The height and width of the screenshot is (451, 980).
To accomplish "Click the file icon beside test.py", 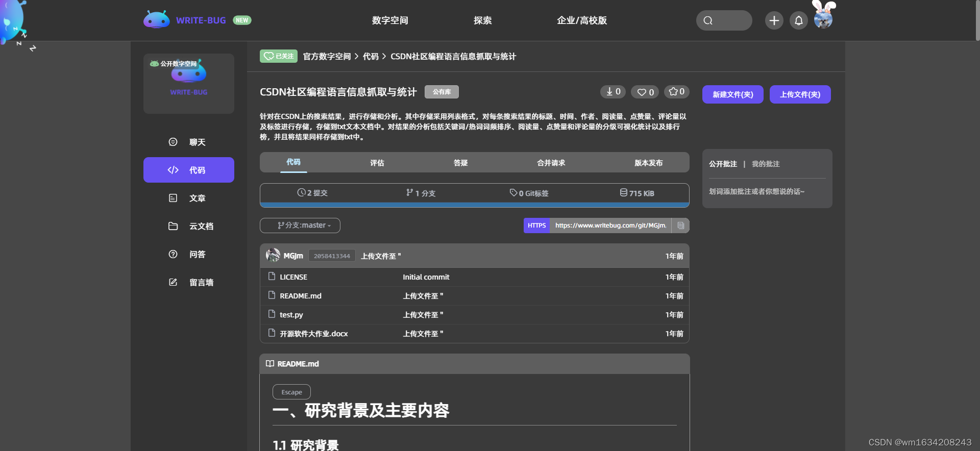I will click(x=272, y=314).
